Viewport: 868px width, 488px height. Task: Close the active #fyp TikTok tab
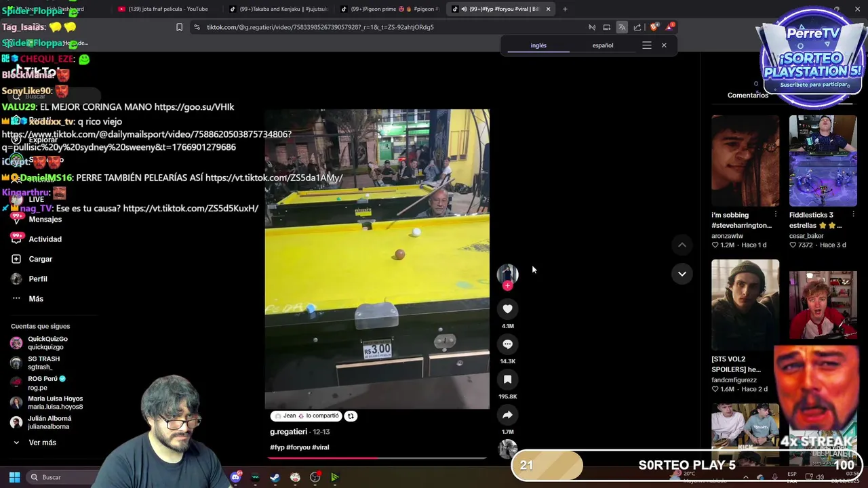[548, 9]
